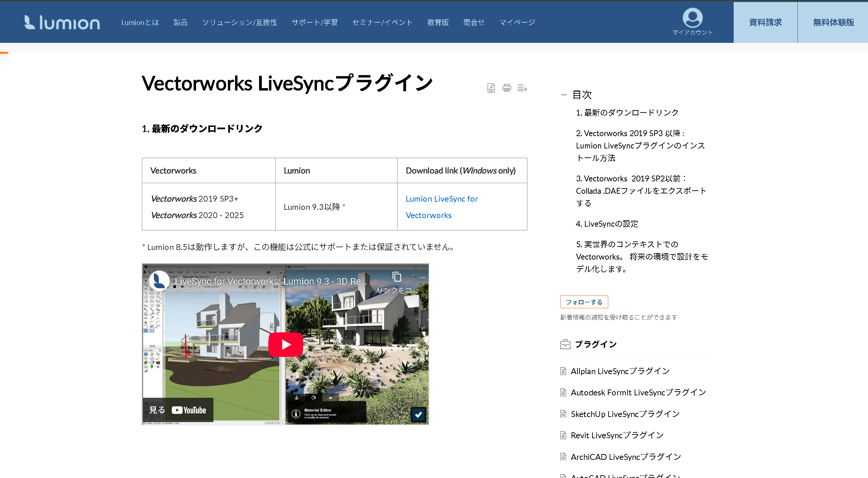Click the Lumion logo
Image resolution: width=868 pixels, height=478 pixels.
[x=62, y=23]
